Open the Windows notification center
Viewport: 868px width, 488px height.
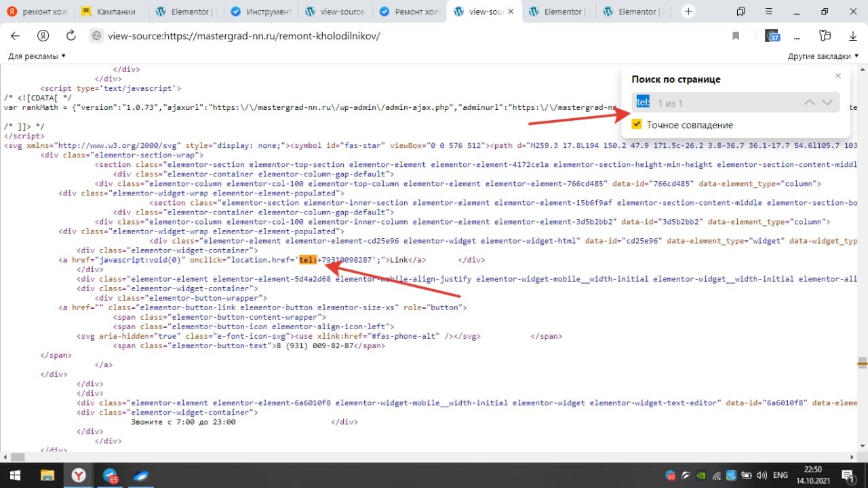(x=849, y=475)
